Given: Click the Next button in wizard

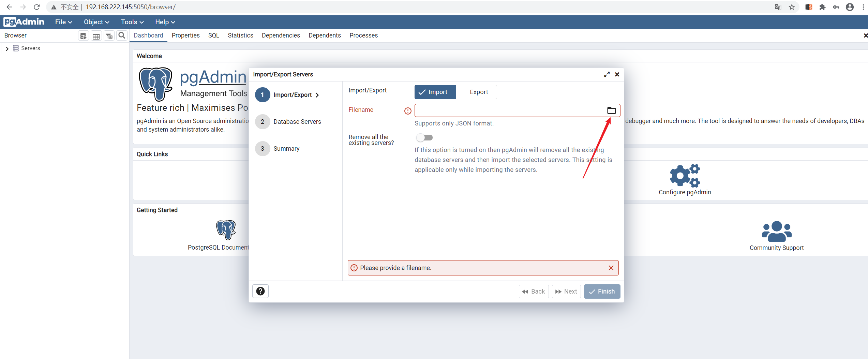Looking at the screenshot, I should [x=566, y=291].
